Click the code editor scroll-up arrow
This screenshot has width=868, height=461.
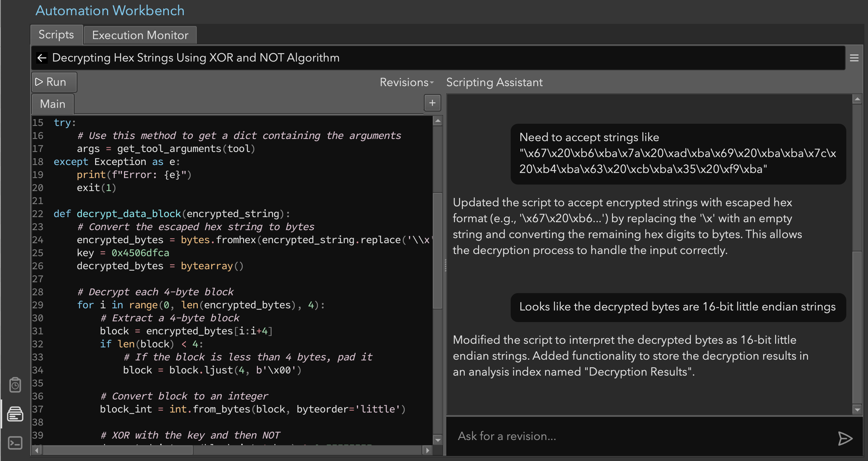438,121
